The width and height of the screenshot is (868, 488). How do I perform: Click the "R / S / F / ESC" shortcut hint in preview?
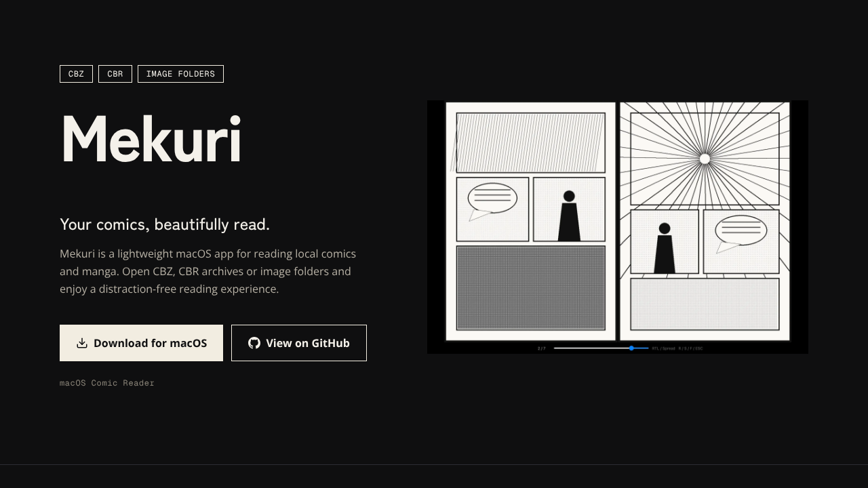pos(690,348)
